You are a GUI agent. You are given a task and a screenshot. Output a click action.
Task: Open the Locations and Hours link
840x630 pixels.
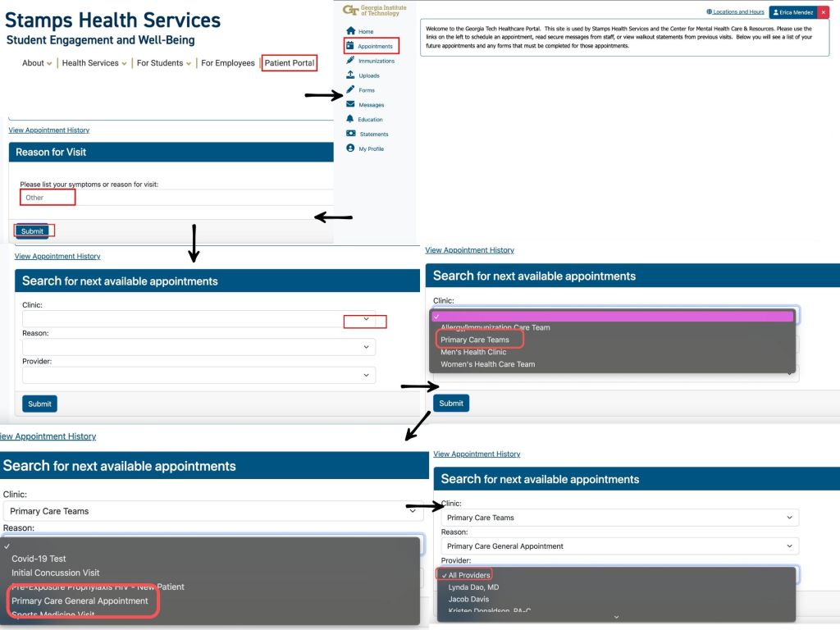(735, 11)
